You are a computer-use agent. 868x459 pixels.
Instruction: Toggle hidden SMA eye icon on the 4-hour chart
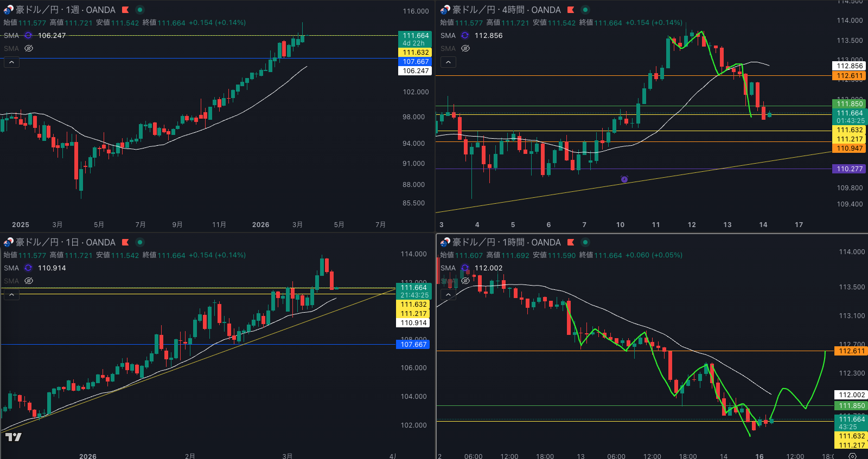tap(465, 48)
